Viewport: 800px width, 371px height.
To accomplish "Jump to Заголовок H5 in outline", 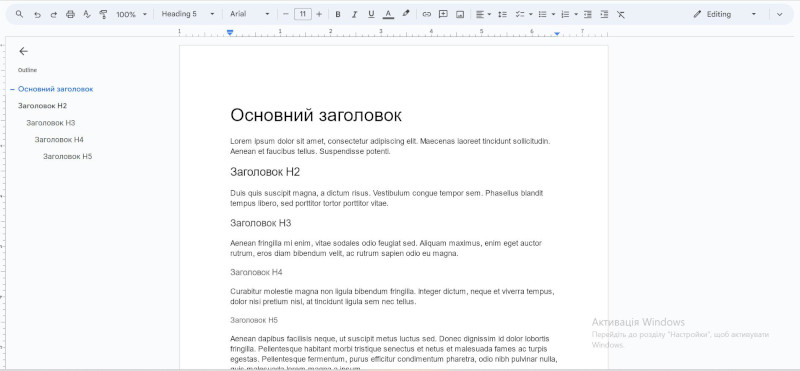I will tap(67, 156).
